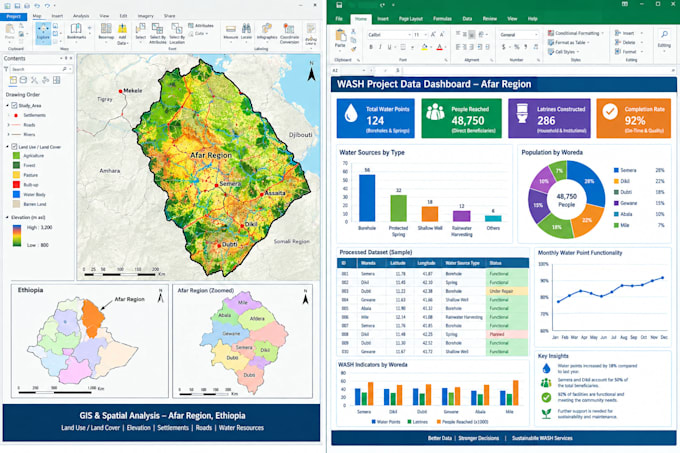Click Increase Font Size in Excel
The height and width of the screenshot is (453, 680).
pos(435,34)
